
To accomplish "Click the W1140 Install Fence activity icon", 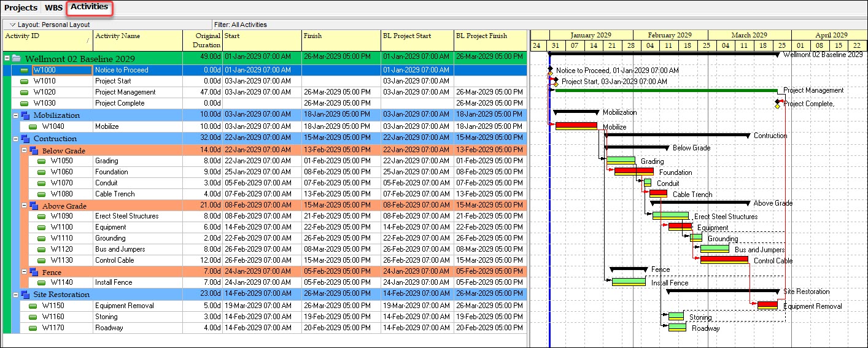I will [x=42, y=283].
